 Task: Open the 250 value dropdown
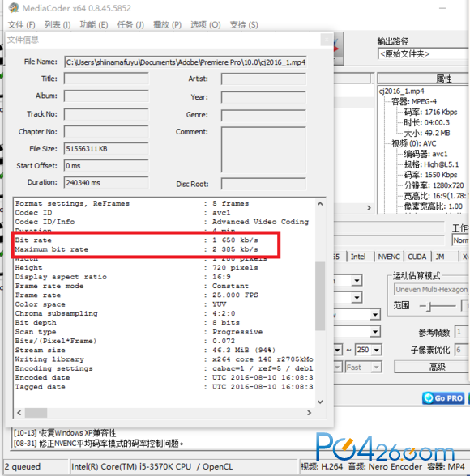click(x=377, y=350)
